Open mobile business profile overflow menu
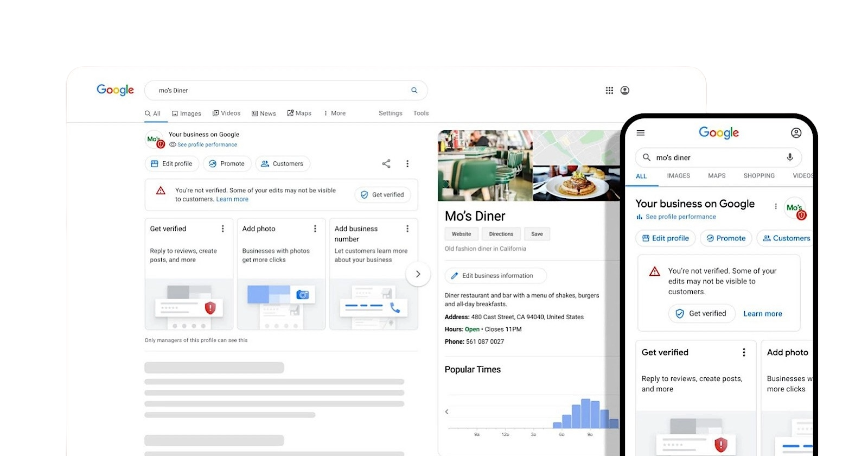868x456 pixels. coord(776,206)
